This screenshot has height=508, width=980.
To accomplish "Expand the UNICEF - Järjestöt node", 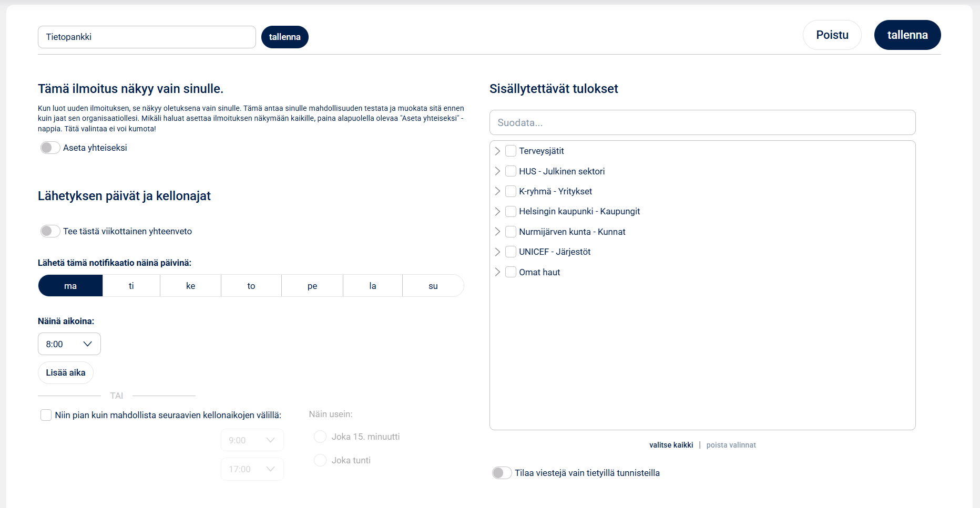I will [497, 252].
